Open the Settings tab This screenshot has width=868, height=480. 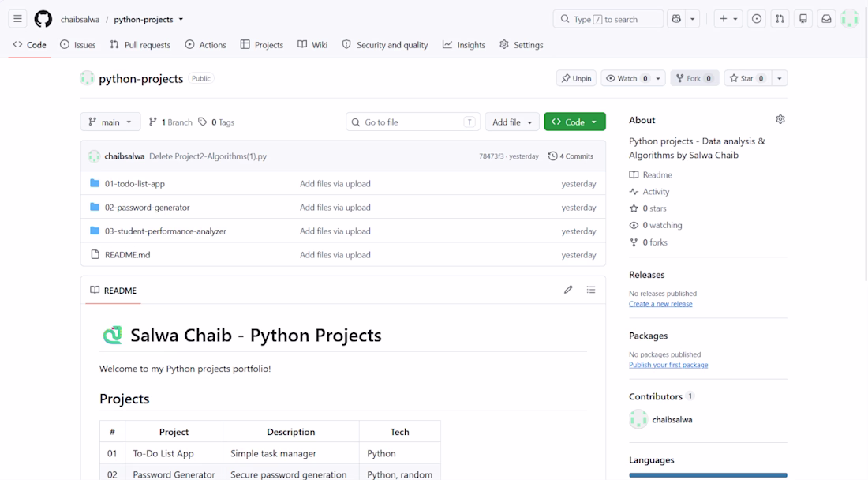(522, 45)
